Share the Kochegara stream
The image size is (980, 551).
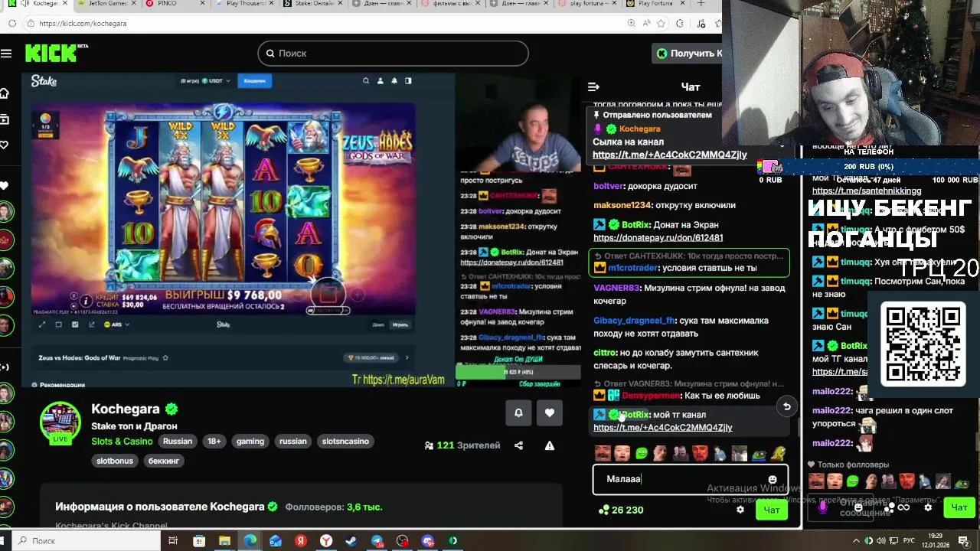point(518,445)
